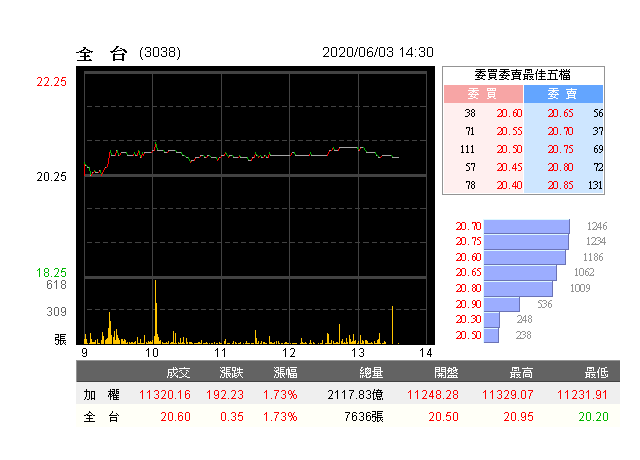Click the 全台 stock name title
This screenshot has width=640, height=460.
[101, 53]
